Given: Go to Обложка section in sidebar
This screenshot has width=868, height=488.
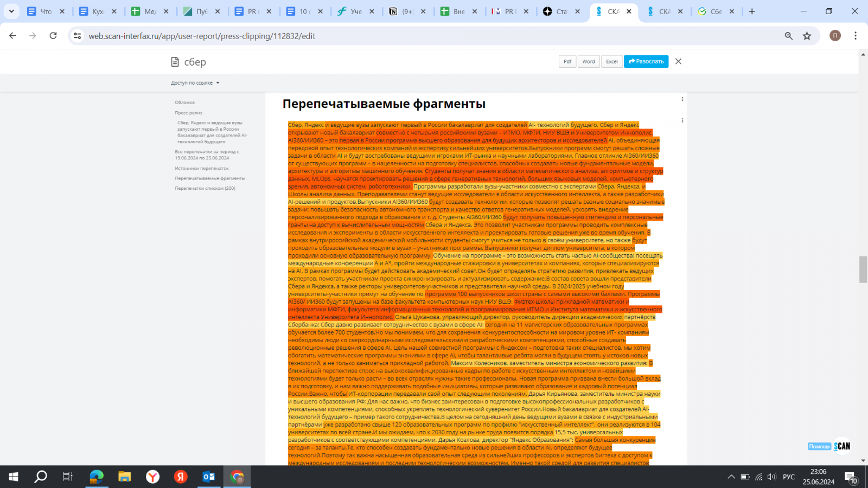Looking at the screenshot, I should coord(184,102).
